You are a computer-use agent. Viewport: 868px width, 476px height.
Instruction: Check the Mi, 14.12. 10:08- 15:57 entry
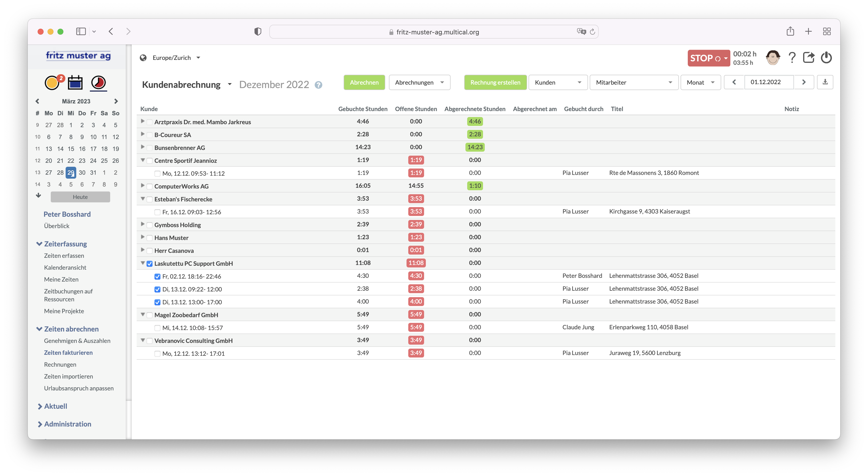click(157, 328)
